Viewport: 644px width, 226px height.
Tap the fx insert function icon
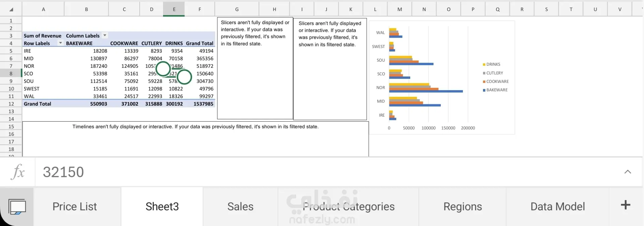(x=18, y=172)
